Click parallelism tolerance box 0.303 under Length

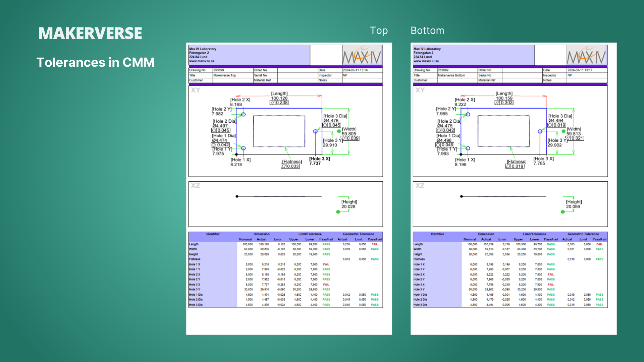tap(504, 103)
